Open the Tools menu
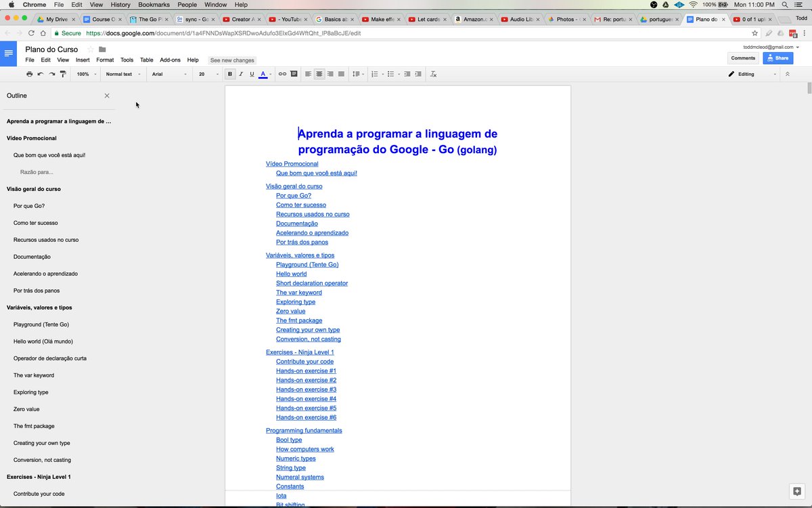The height and width of the screenshot is (508, 812). [x=127, y=60]
